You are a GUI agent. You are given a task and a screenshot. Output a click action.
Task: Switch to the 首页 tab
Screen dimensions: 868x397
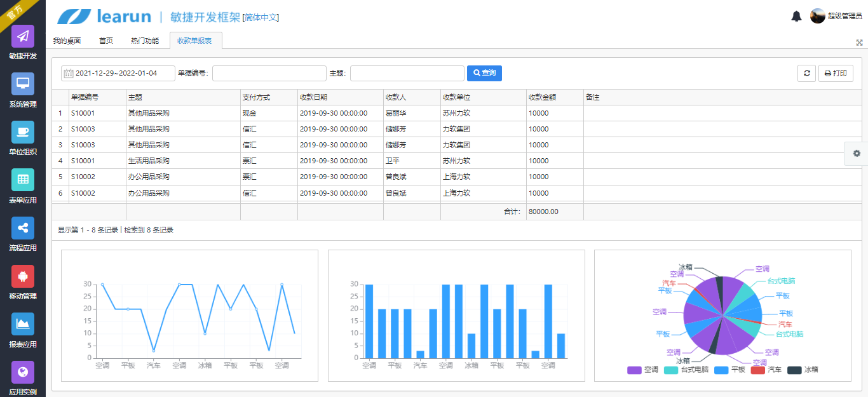click(x=105, y=39)
